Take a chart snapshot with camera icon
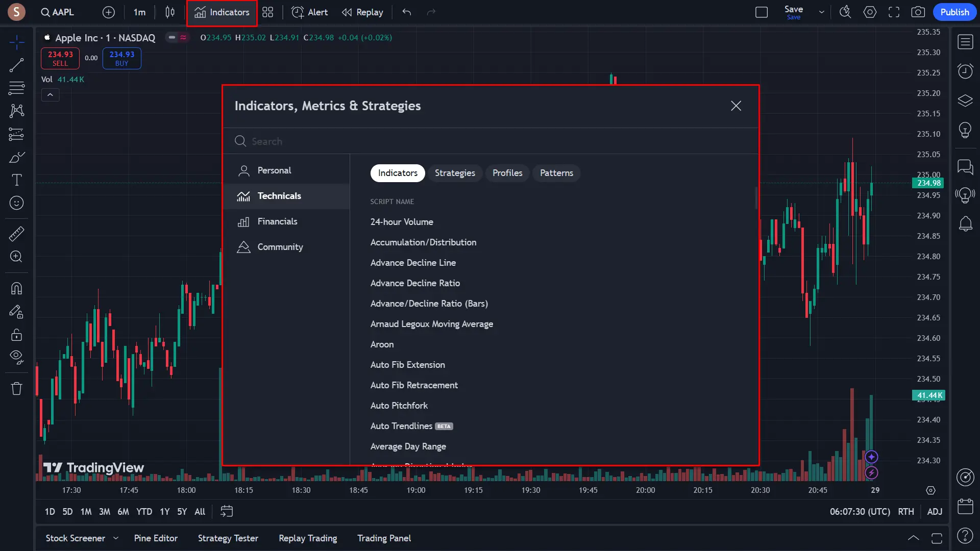 918,12
